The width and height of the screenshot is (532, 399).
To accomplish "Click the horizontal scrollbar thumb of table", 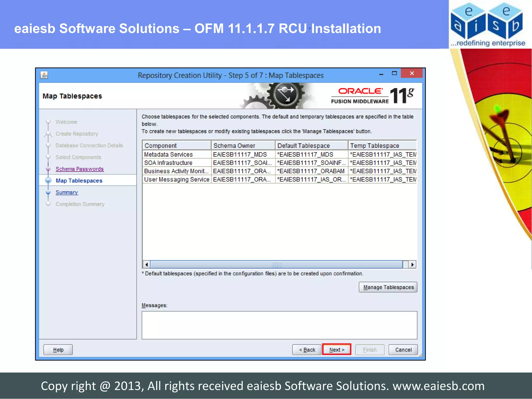I will (277, 264).
